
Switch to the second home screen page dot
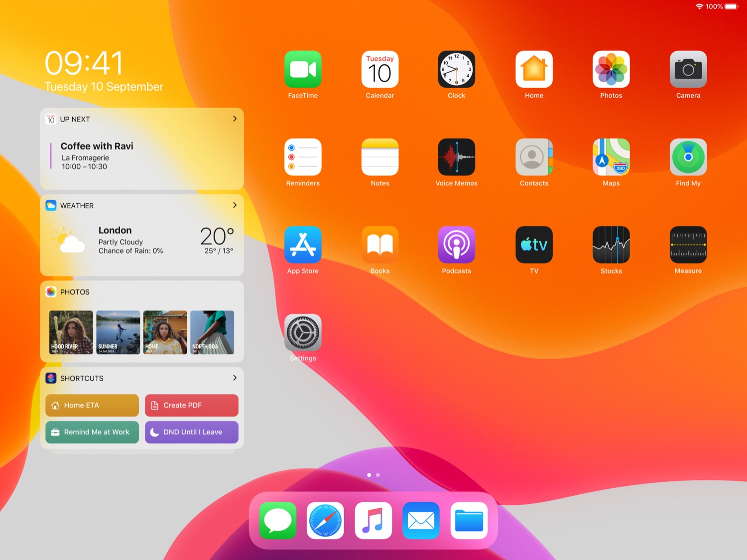(x=378, y=475)
